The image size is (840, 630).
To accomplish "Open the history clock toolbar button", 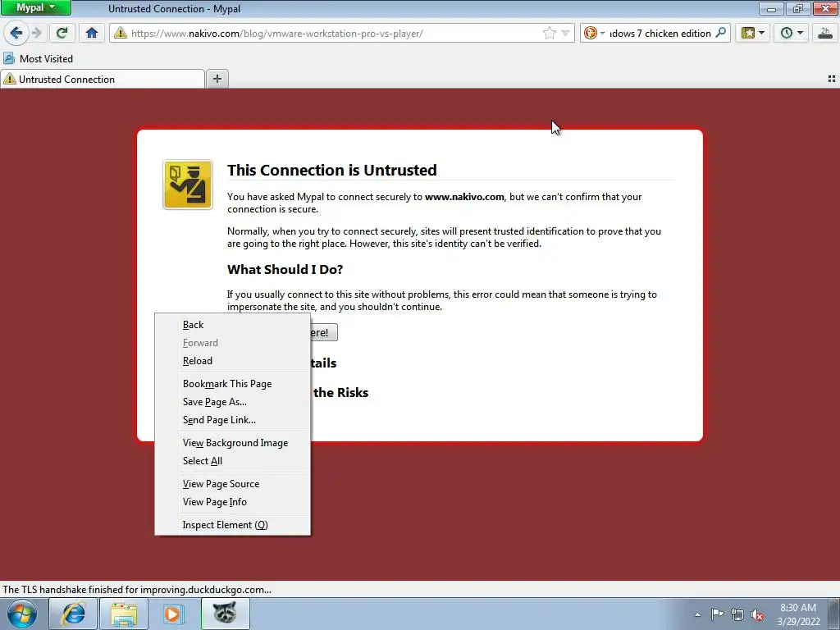I will pos(792,33).
